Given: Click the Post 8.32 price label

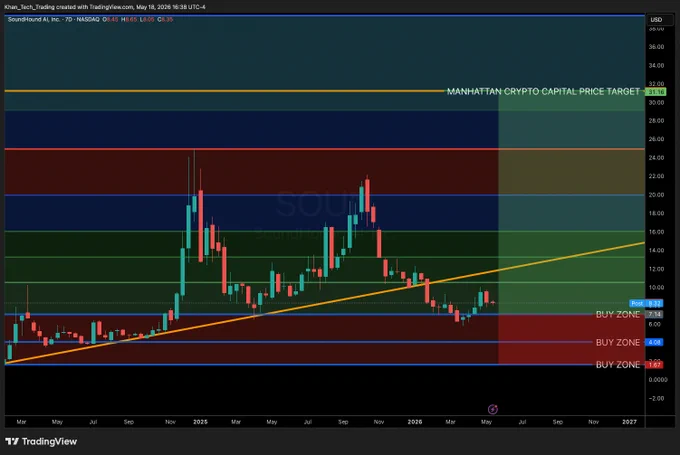Looking at the screenshot, I should (x=646, y=303).
